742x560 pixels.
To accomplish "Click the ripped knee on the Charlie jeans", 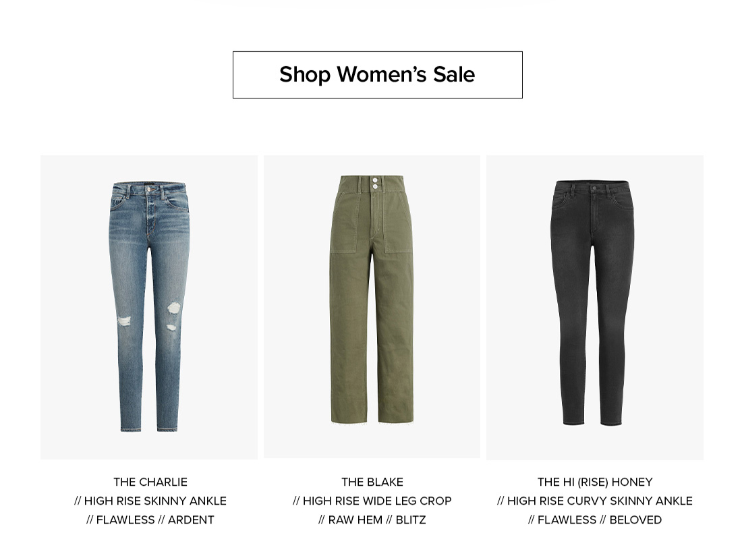I will (x=173, y=309).
